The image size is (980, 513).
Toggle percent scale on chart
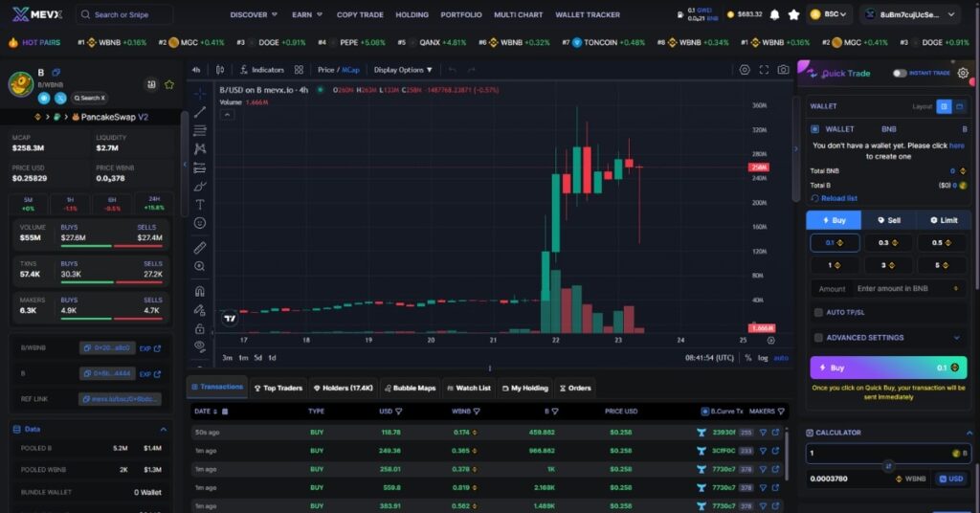pyautogui.click(x=748, y=358)
